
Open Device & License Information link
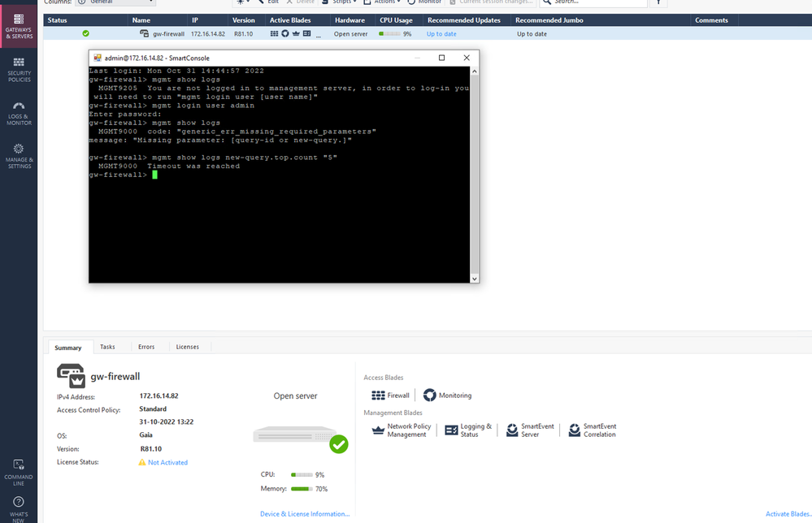305,514
